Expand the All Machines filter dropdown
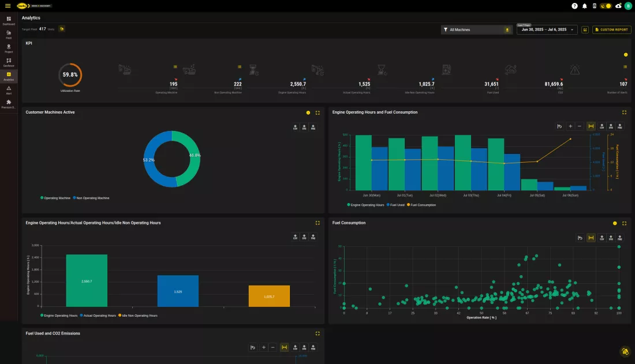The width and height of the screenshot is (635, 364). click(476, 29)
